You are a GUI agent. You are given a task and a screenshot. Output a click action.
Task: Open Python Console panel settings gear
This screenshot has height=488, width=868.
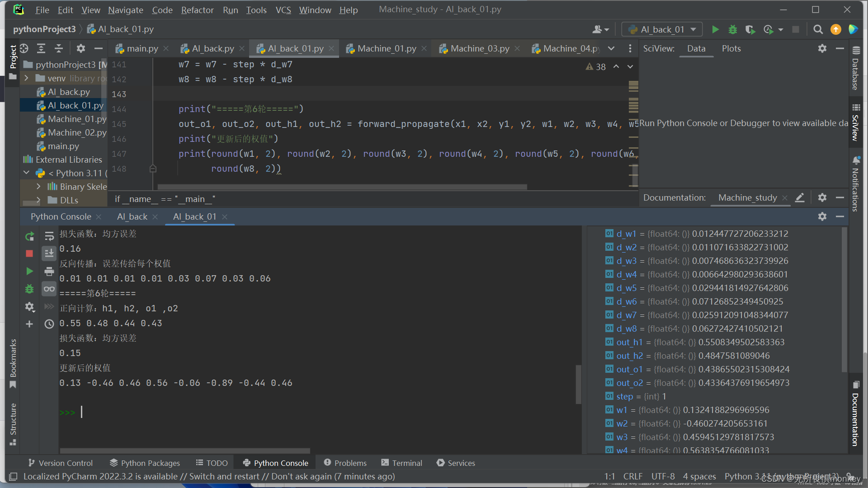point(822,216)
